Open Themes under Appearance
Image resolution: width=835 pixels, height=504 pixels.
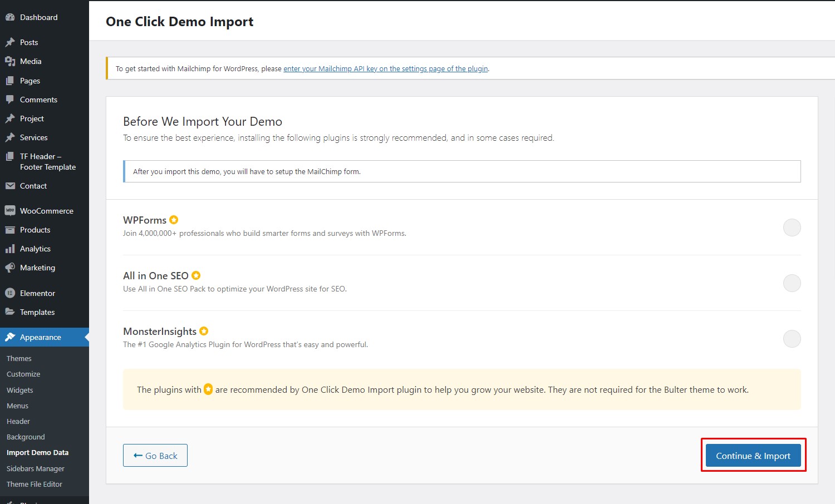[x=19, y=359]
